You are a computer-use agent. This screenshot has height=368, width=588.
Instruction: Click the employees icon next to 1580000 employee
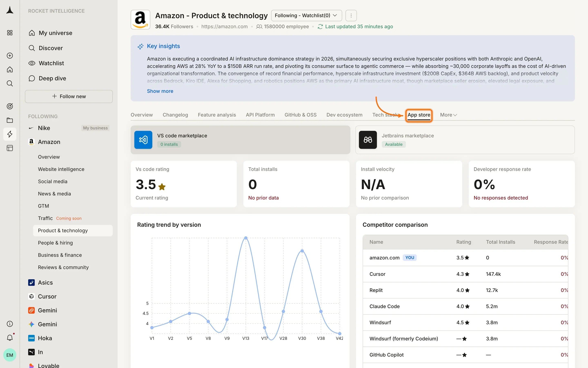259,27
